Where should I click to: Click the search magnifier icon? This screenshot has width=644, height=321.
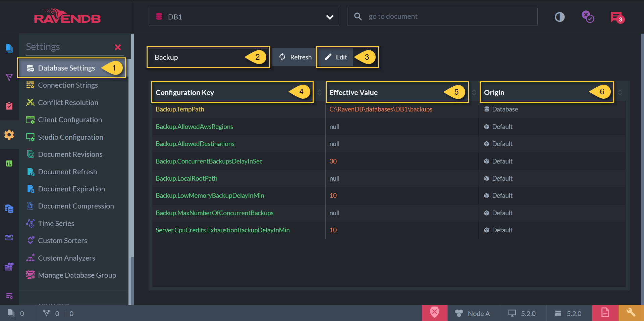[x=358, y=16]
